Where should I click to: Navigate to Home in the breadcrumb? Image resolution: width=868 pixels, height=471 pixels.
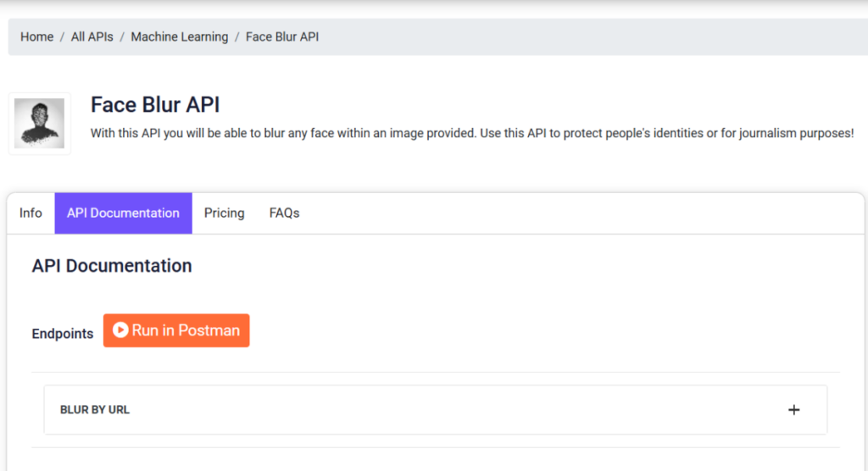click(x=37, y=36)
